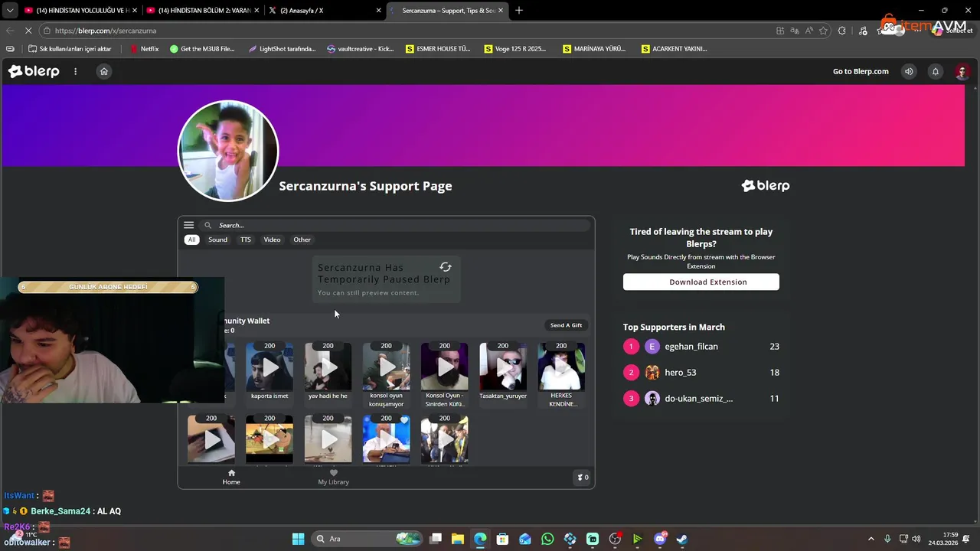Open OBS Studio from taskbar
Viewport: 980px width, 551px height.
615,539
